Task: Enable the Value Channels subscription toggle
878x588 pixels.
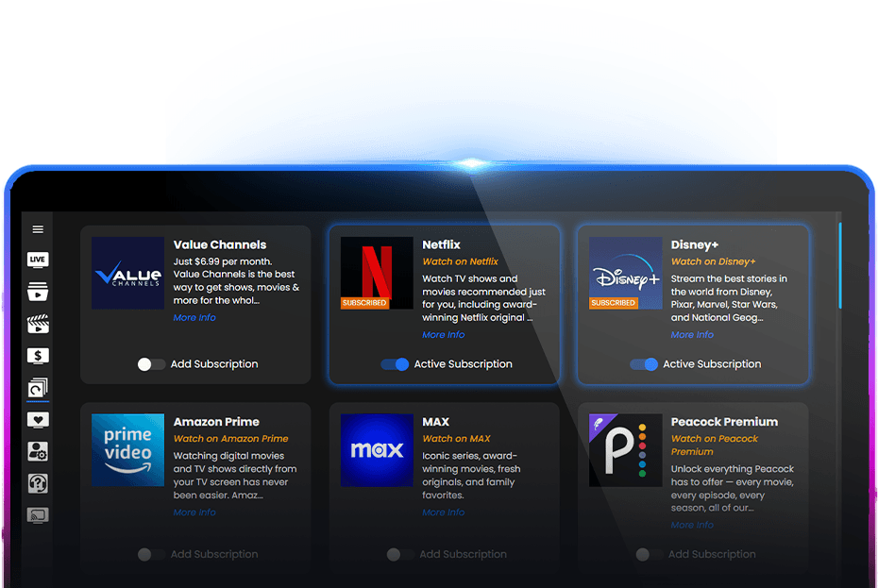Action: [150, 364]
